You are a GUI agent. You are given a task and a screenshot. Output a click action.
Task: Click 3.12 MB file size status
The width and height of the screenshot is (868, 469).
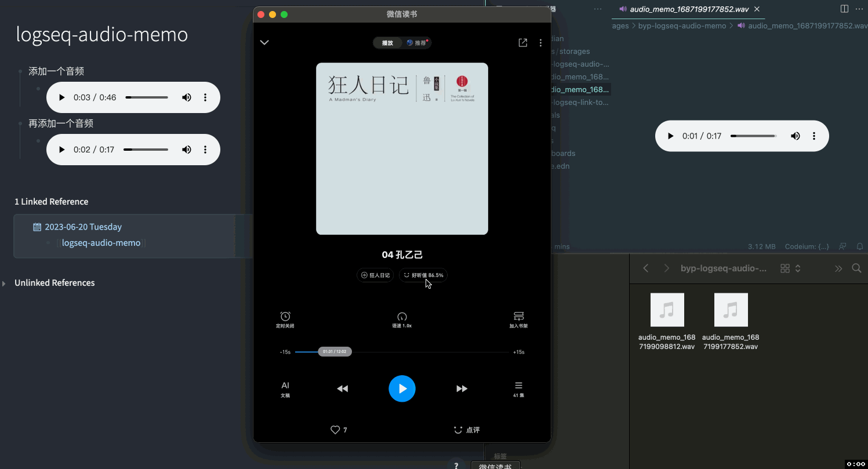(761, 246)
